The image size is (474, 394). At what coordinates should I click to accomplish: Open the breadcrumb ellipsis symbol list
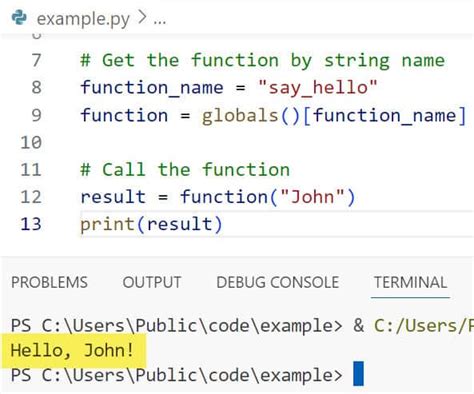(x=160, y=22)
